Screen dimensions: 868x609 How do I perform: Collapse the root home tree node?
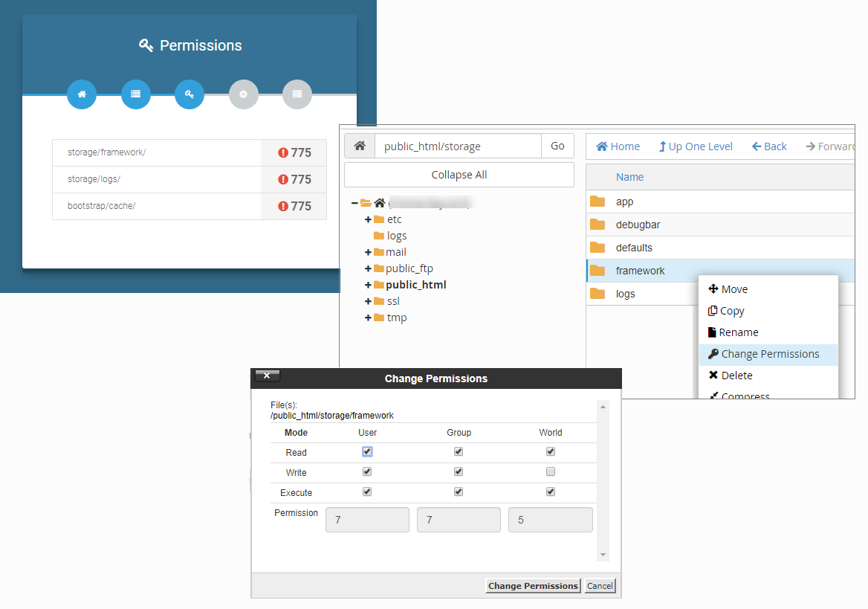[x=354, y=203]
